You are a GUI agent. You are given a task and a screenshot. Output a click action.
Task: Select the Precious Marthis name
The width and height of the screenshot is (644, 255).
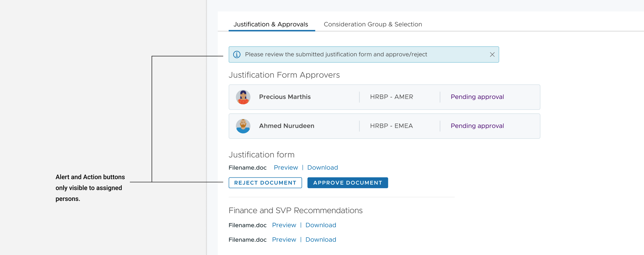tap(285, 97)
